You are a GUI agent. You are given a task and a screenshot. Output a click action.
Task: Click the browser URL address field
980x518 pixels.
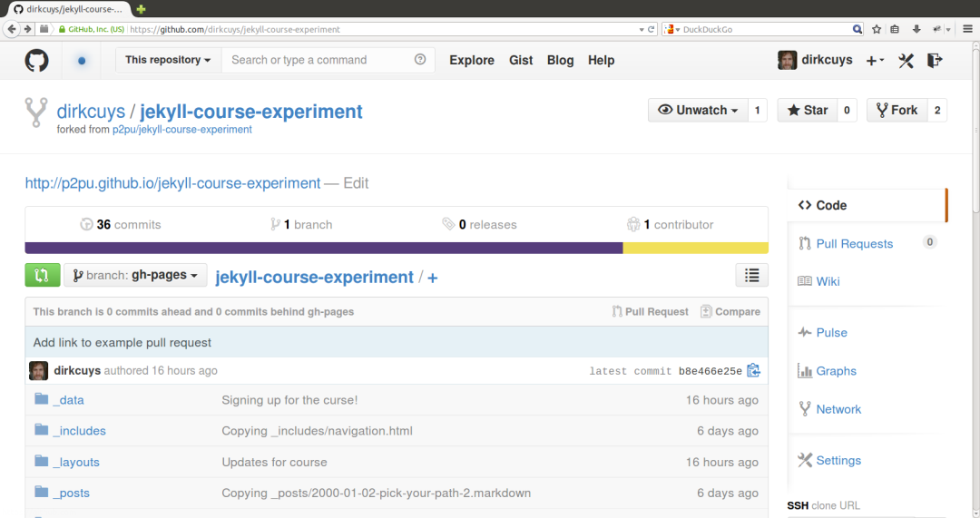point(383,29)
